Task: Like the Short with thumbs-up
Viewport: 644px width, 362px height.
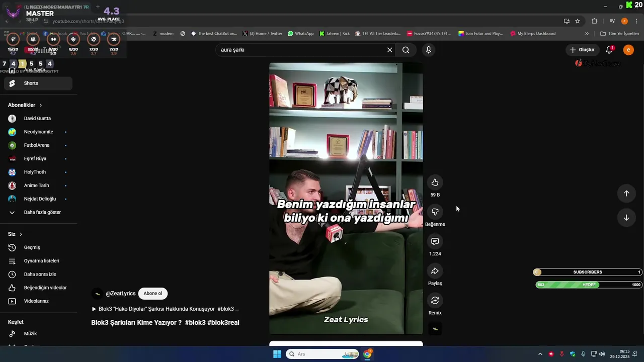Action: coord(435,183)
